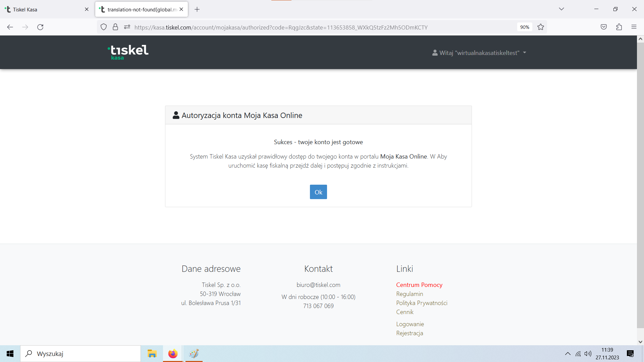Reload the page with the refresh icon
Image resolution: width=644 pixels, height=362 pixels.
point(40,27)
